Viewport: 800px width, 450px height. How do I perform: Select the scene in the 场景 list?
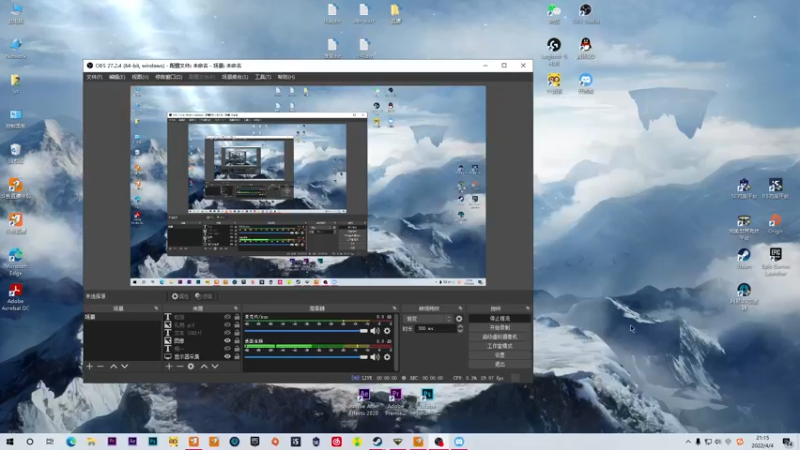(122, 317)
